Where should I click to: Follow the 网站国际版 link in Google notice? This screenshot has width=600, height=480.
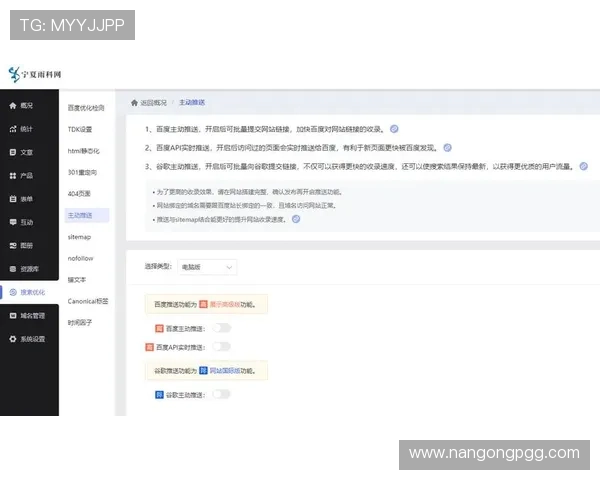coord(225,371)
